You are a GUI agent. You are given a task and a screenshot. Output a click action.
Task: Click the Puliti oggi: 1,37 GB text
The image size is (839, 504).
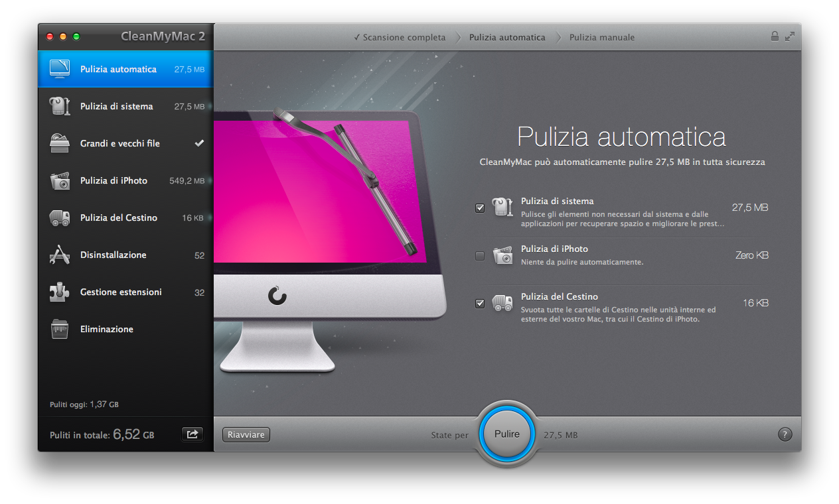[x=84, y=404]
